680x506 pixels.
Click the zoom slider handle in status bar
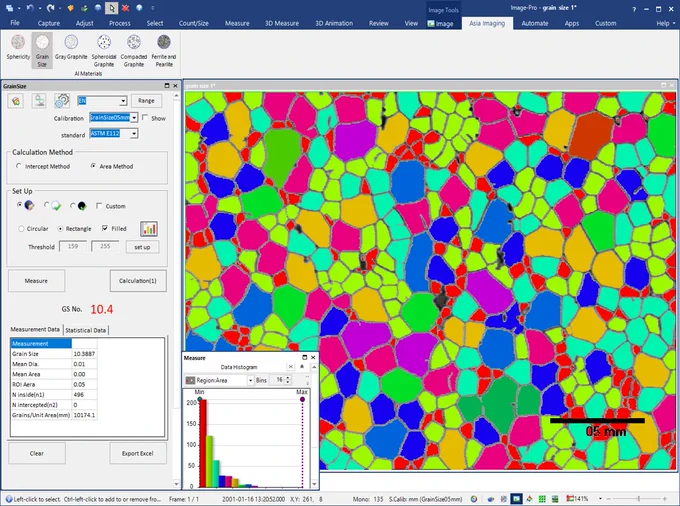(638, 499)
